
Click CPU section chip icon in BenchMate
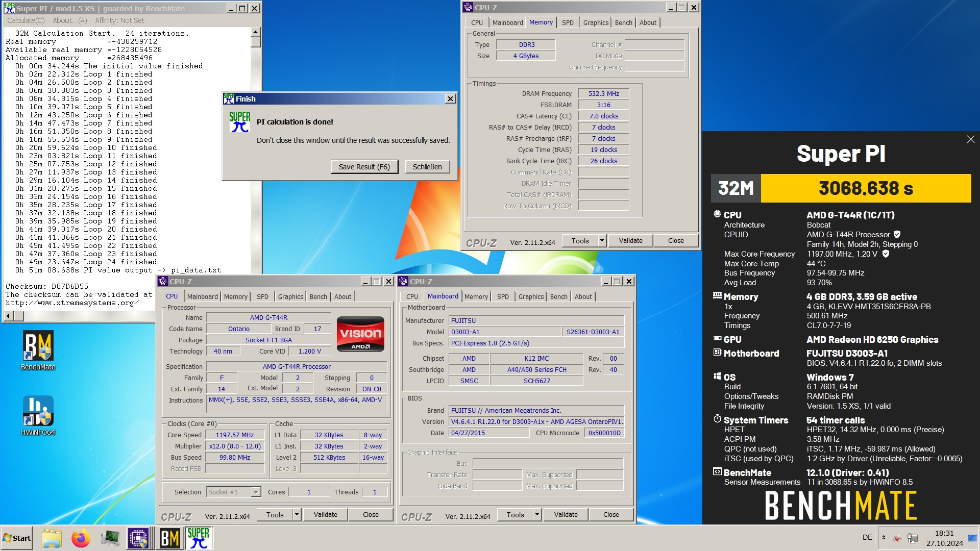pyautogui.click(x=717, y=214)
